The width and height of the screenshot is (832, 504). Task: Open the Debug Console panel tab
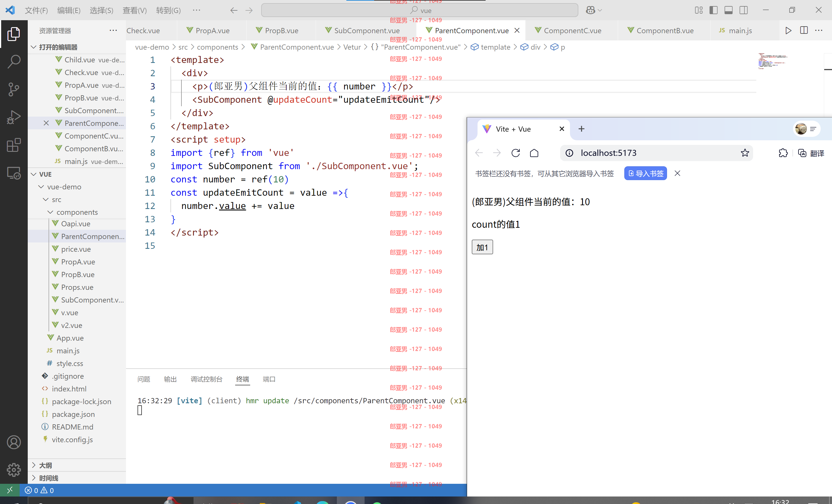206,379
